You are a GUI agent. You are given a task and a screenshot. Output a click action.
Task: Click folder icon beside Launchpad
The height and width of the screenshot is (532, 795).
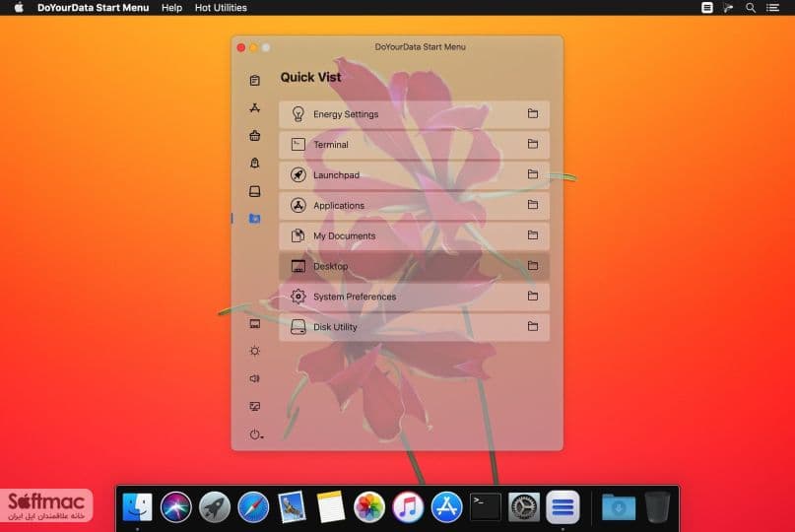[532, 174]
